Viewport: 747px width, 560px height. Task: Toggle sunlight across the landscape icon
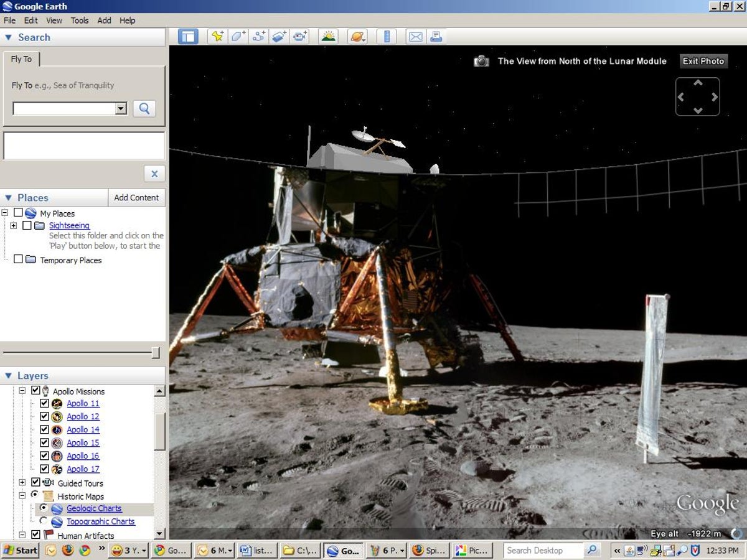328,36
